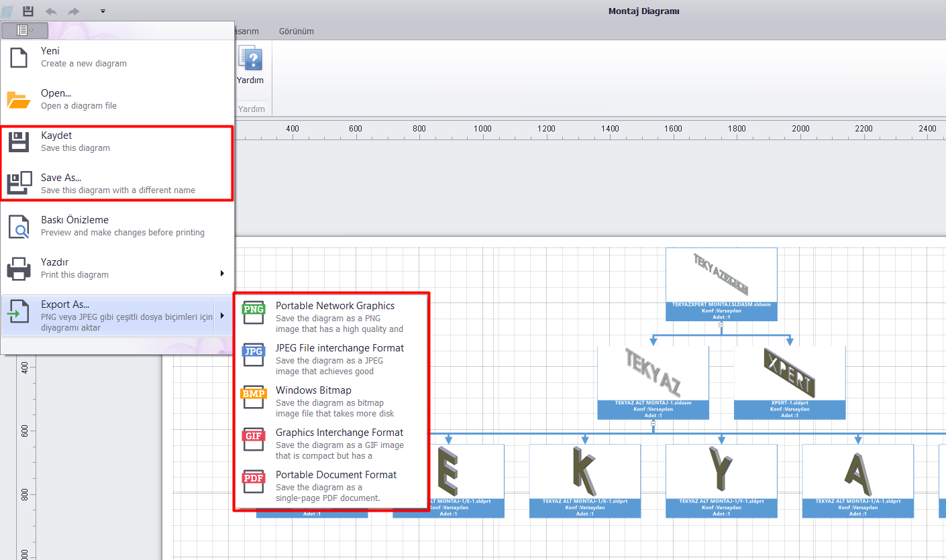Expand the Export As submenu arrow
946x560 pixels.
223,315
